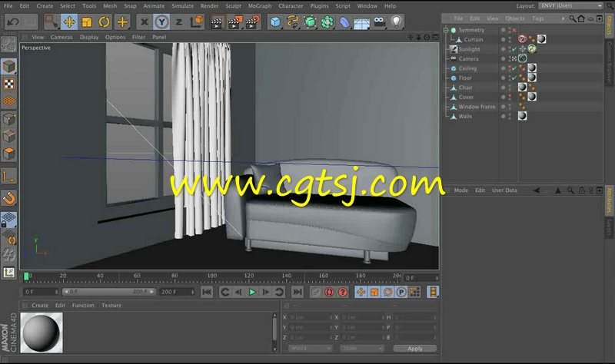615x364 pixels.
Task: Enable Polygons mode icon
Action: pyautogui.click(x=8, y=154)
